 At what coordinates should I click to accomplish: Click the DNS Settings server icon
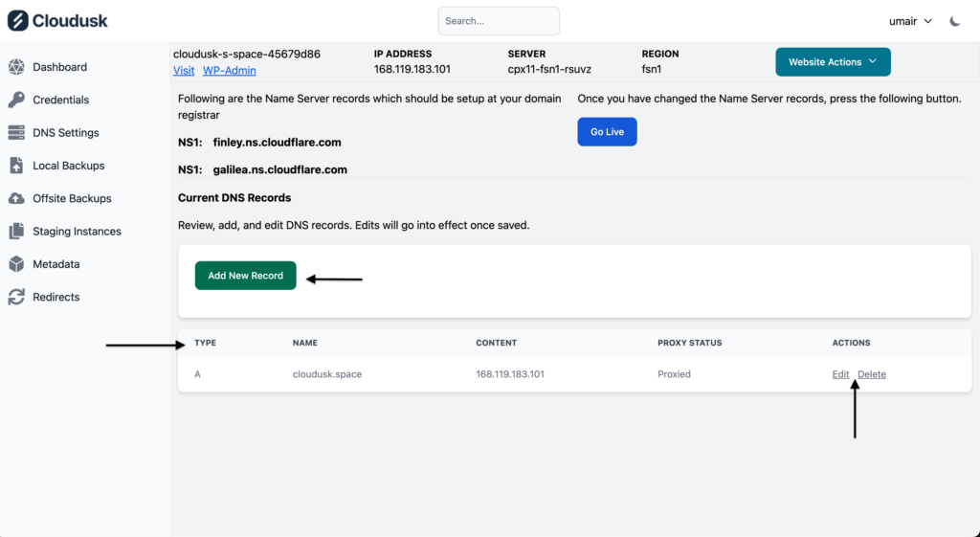pyautogui.click(x=16, y=133)
